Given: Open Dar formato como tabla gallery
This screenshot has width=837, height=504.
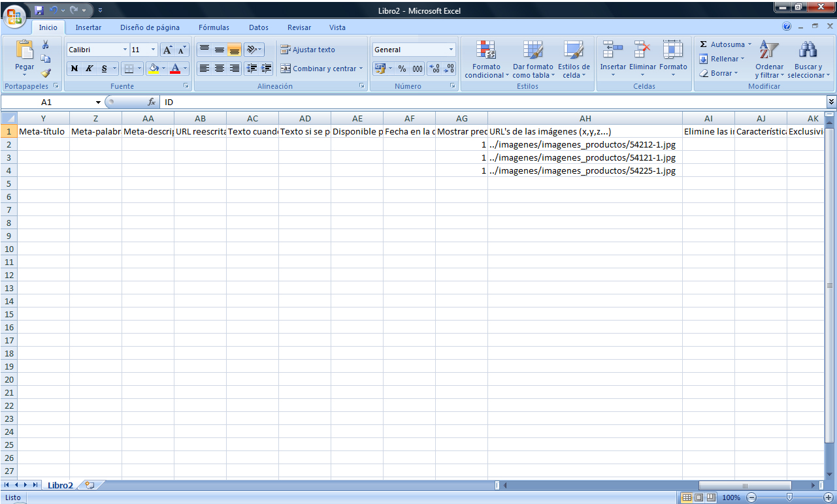Looking at the screenshot, I should tap(533, 59).
